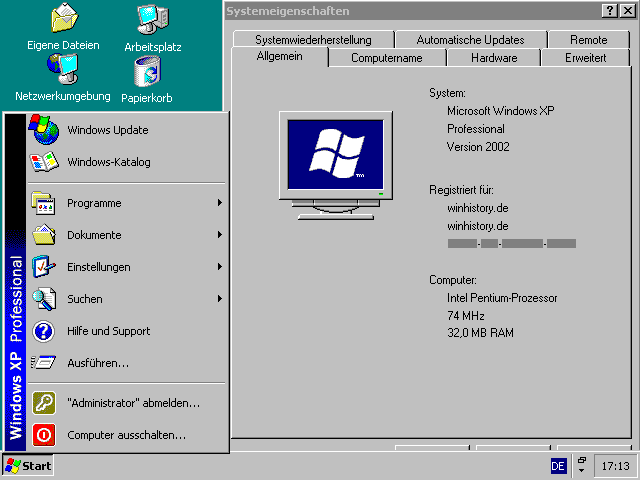Click the help question mark button in title bar
Screen dimensions: 640x480
610,11
